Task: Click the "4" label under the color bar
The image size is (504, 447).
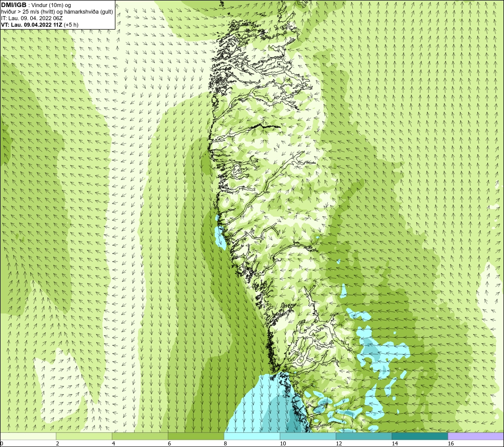Action: point(113,443)
